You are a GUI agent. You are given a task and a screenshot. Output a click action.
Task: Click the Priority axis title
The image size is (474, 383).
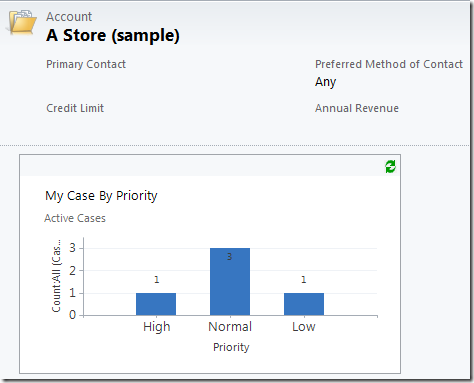click(x=231, y=347)
